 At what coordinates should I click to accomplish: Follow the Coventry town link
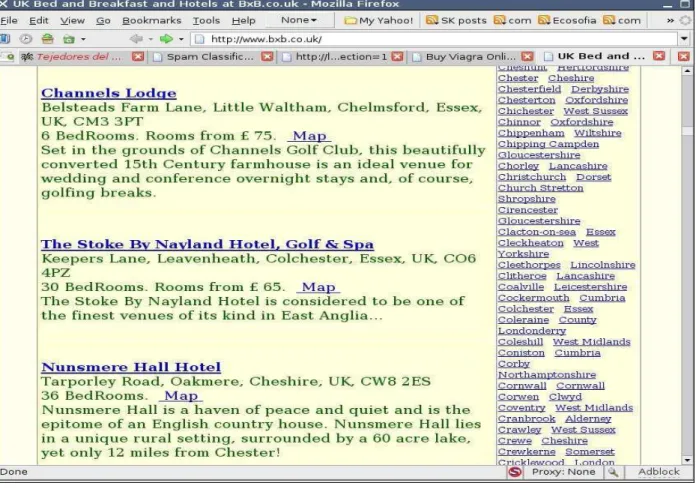tap(521, 408)
